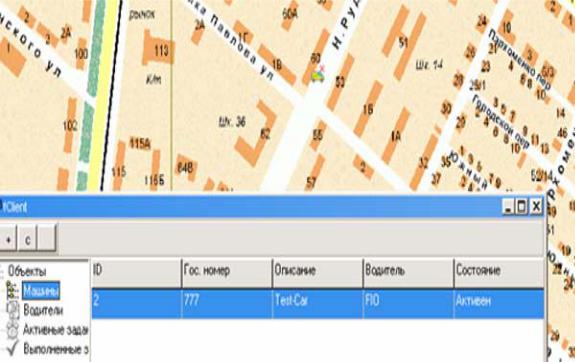Image resolution: width=575 pixels, height=362 pixels.
Task: Click the Водители node icon
Action: [x=13, y=310]
